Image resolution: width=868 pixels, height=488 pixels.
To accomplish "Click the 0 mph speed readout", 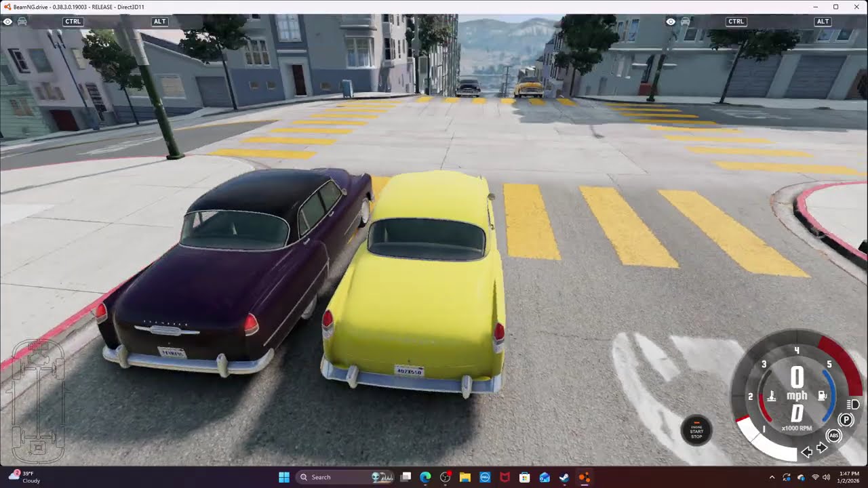I will point(797,384).
